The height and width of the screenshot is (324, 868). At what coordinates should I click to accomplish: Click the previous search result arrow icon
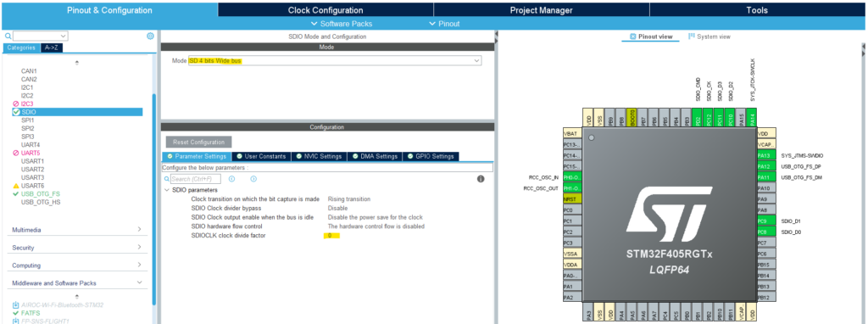[232, 179]
